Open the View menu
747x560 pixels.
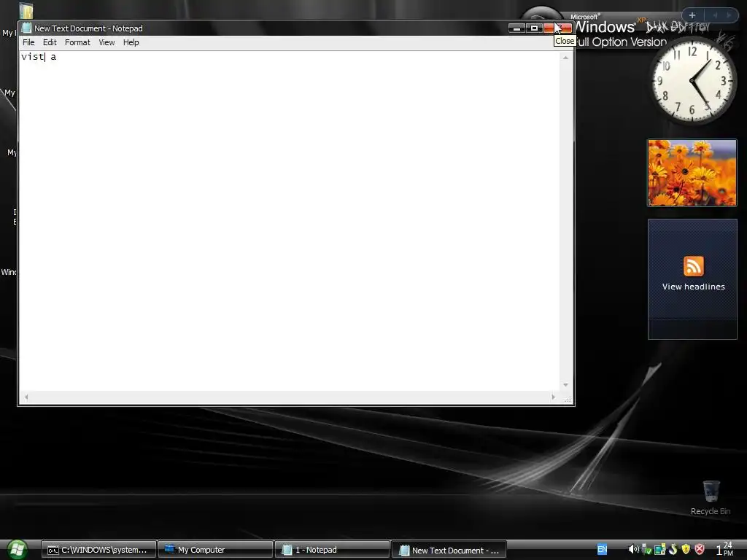pyautogui.click(x=107, y=42)
